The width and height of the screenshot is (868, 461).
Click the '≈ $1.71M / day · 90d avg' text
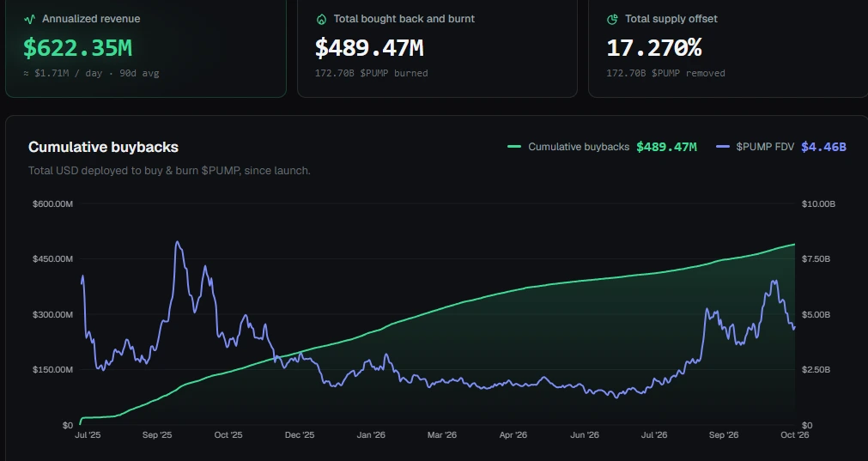pyautogui.click(x=91, y=73)
